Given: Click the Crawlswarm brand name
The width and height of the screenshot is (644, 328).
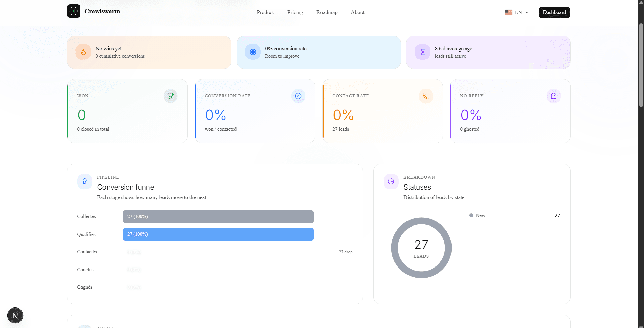Looking at the screenshot, I should 102,11.
